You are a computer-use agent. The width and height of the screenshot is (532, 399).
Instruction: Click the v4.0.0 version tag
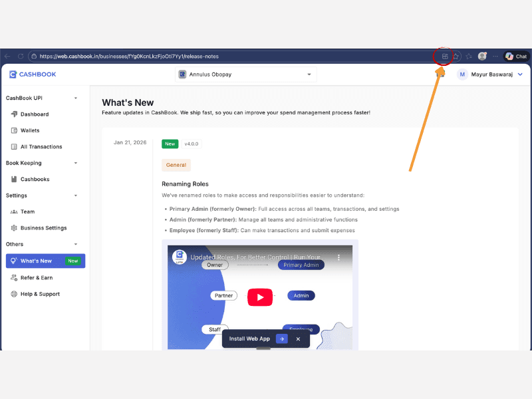coord(192,144)
